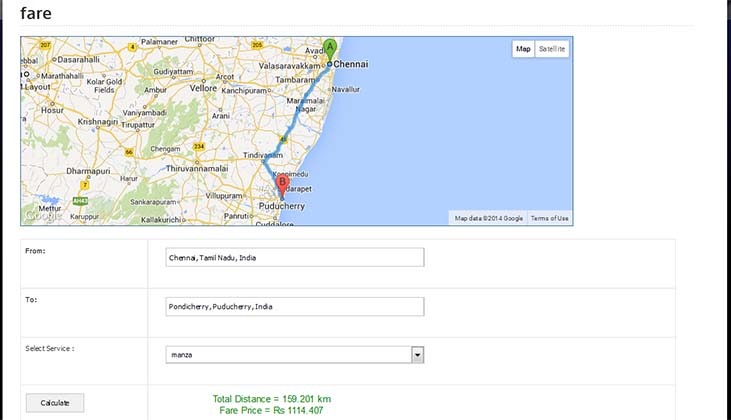Viewport: 731px width, 420px height.
Task: Click the Fare Price result text
Action: click(271, 411)
